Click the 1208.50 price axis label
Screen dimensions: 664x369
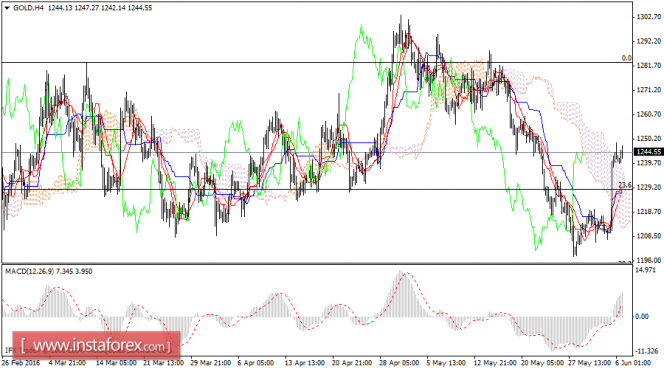coord(648,236)
